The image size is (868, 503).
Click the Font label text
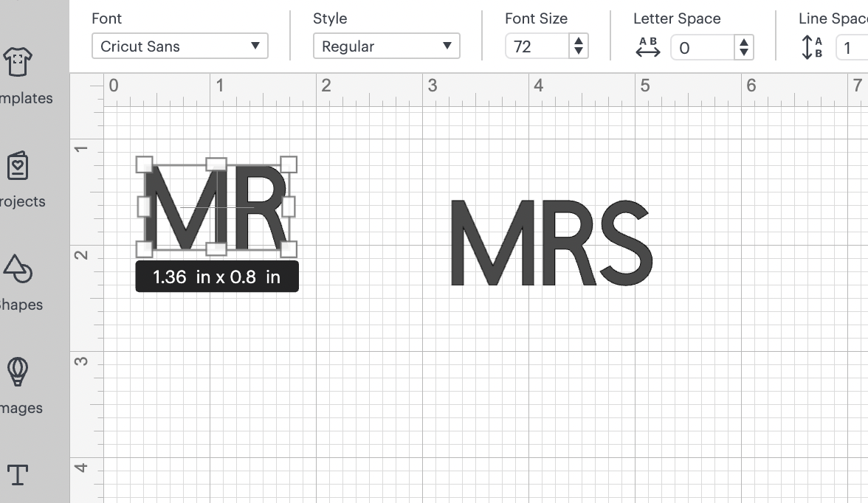[106, 18]
